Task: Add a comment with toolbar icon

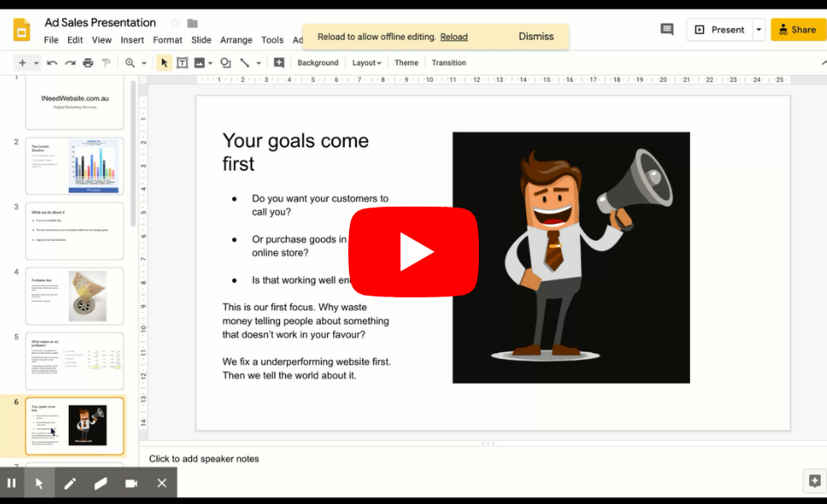Action: tap(279, 63)
